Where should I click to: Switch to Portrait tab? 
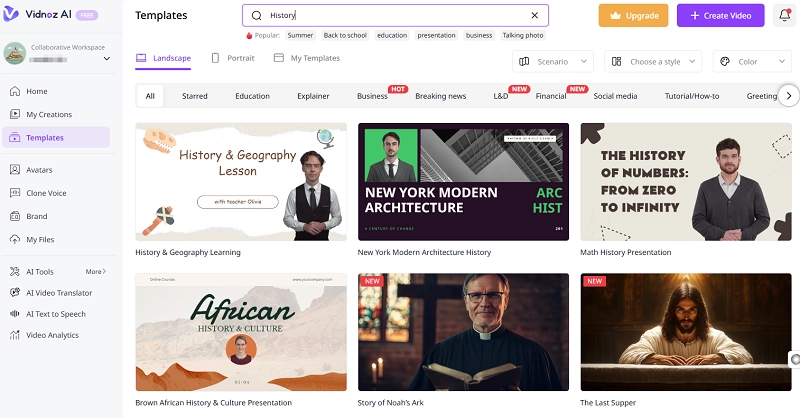233,58
